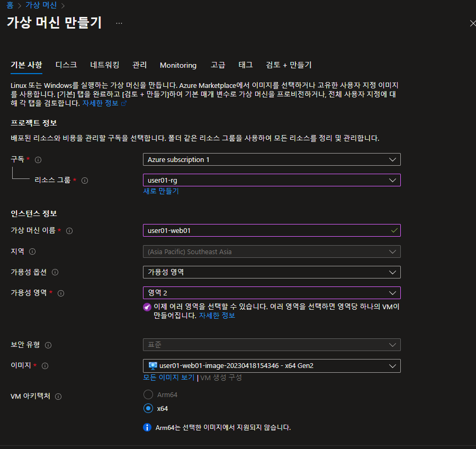The image size is (476, 449).
Task: Click the 홈 breadcrumb link
Action: click(10, 5)
